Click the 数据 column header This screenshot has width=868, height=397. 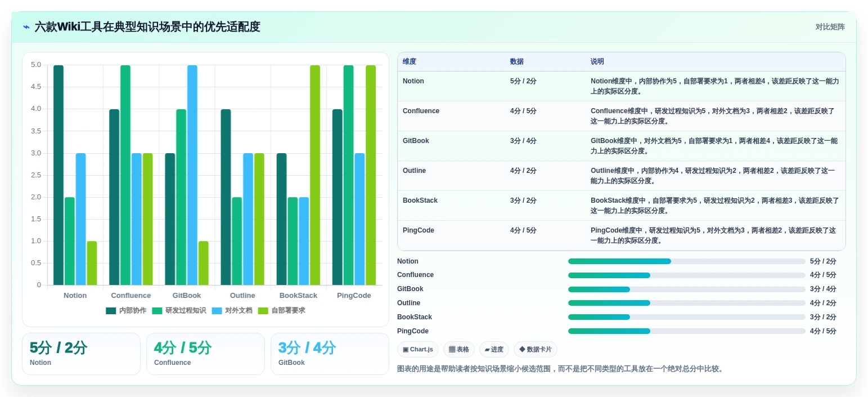[517, 62]
